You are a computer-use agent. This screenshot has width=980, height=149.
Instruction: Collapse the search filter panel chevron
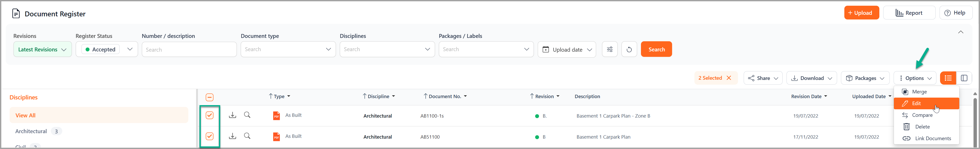pos(960,32)
